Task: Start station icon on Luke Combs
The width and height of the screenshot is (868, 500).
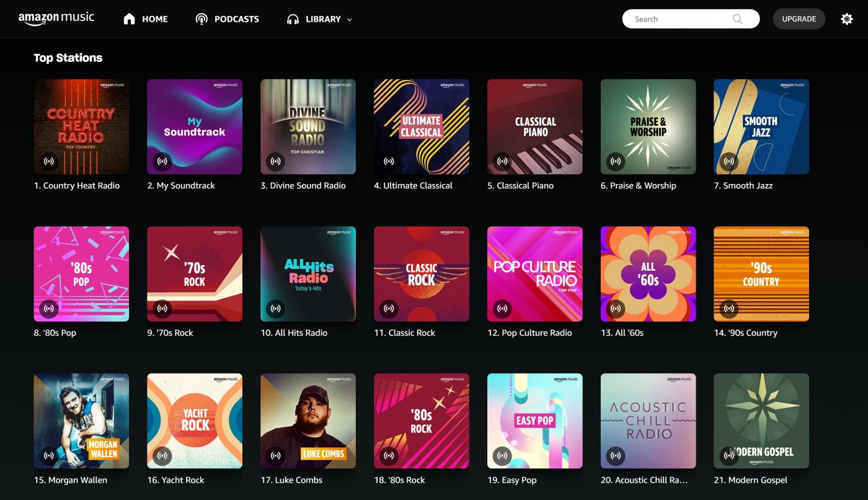Action: point(276,455)
